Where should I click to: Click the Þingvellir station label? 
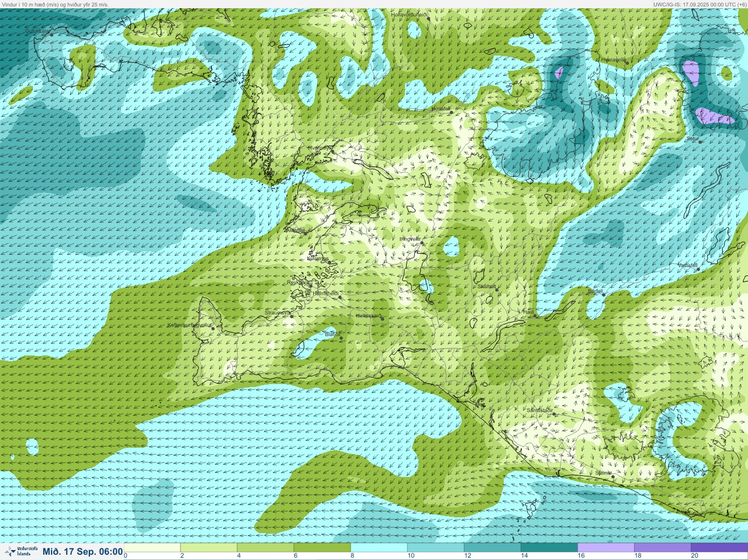410,239
